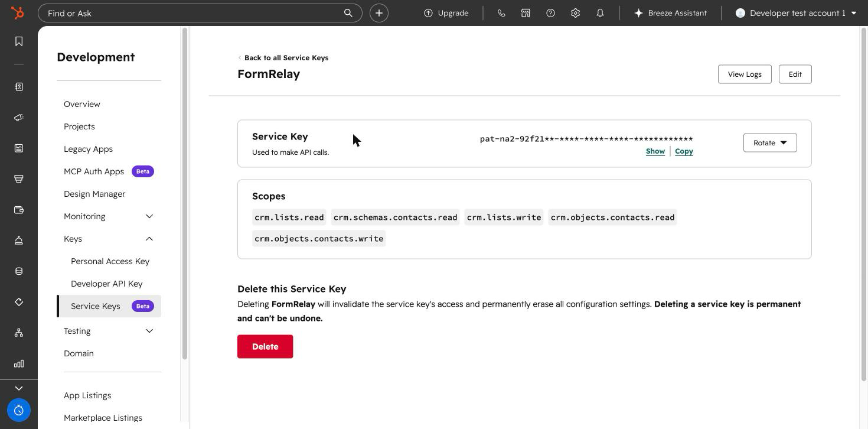Click the search magnifier icon

[348, 13]
